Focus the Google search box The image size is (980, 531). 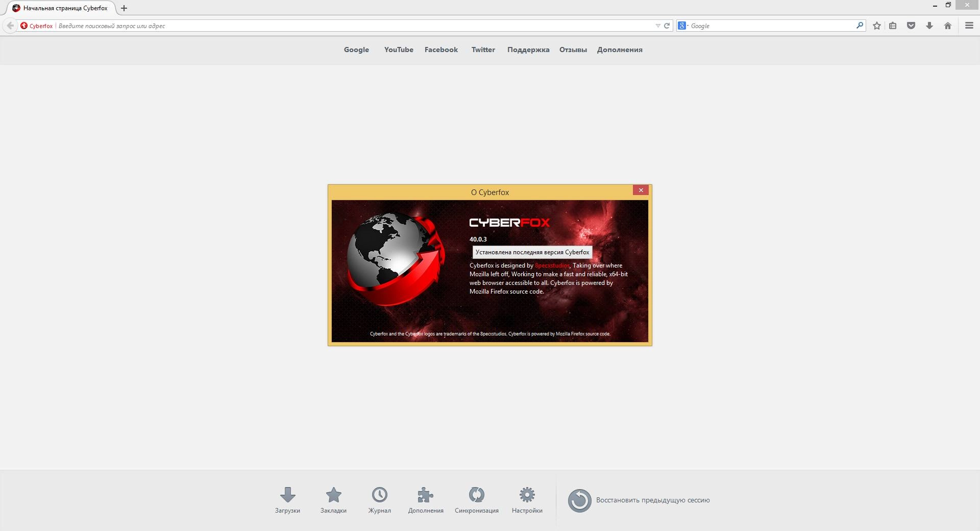click(x=772, y=26)
